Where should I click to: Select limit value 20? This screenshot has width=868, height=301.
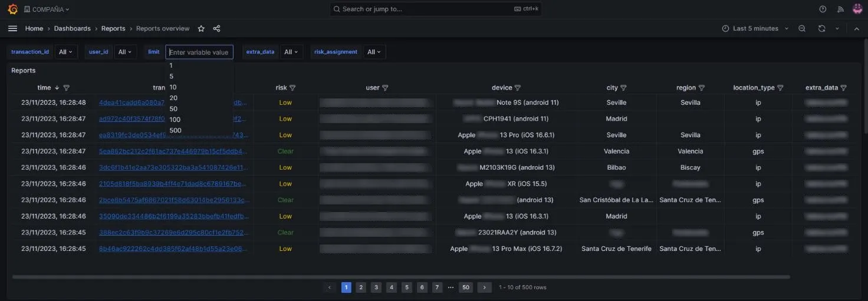pos(199,98)
